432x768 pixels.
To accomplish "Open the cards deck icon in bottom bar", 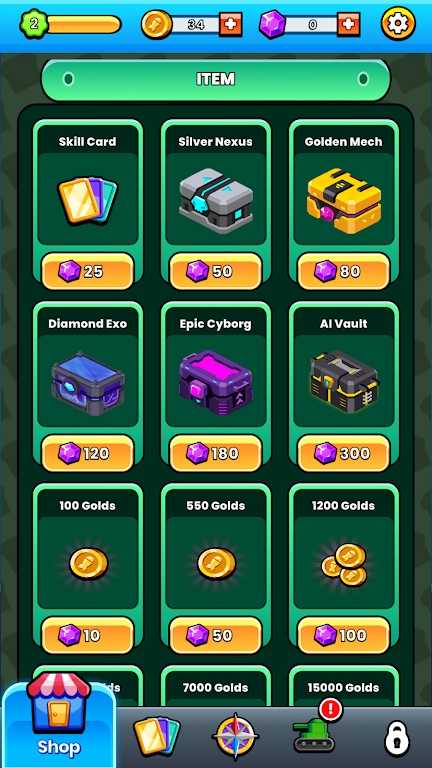I will 157,737.
